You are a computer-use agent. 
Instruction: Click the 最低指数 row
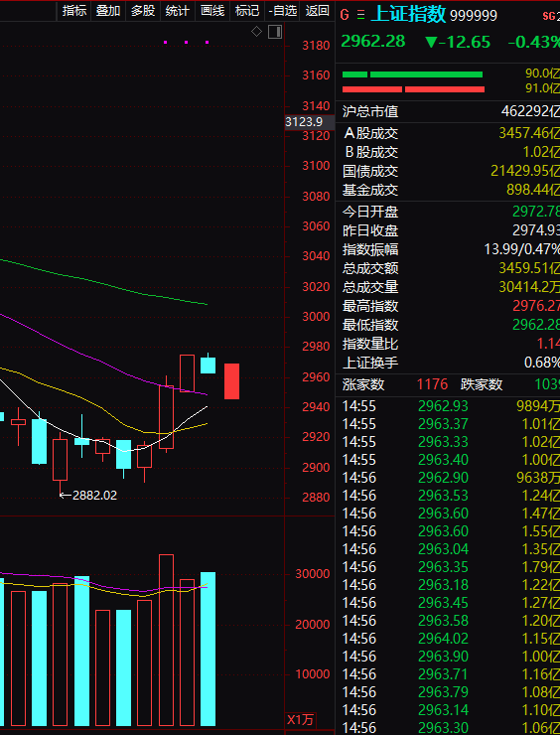(448, 325)
